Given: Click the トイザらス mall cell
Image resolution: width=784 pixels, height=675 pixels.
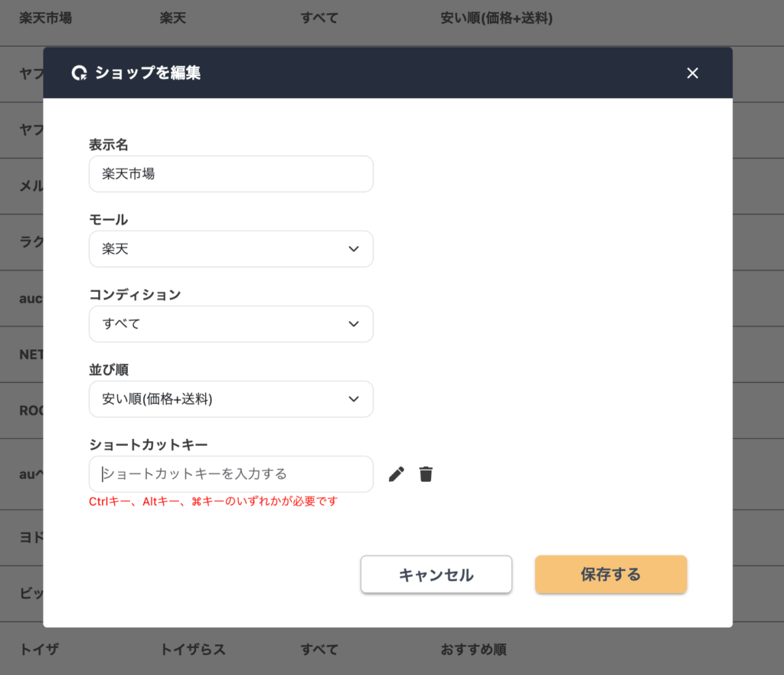Looking at the screenshot, I should click(x=192, y=650).
